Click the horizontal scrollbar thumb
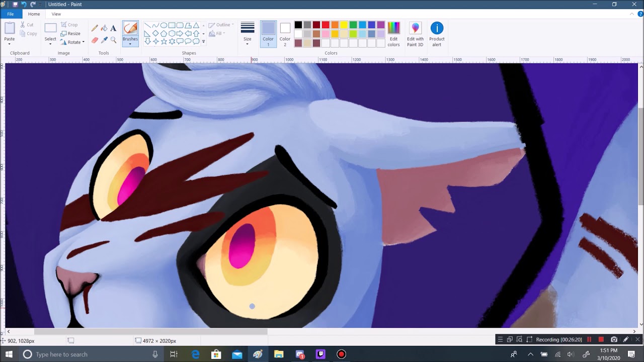The width and height of the screenshot is (644, 362). (x=150, y=331)
